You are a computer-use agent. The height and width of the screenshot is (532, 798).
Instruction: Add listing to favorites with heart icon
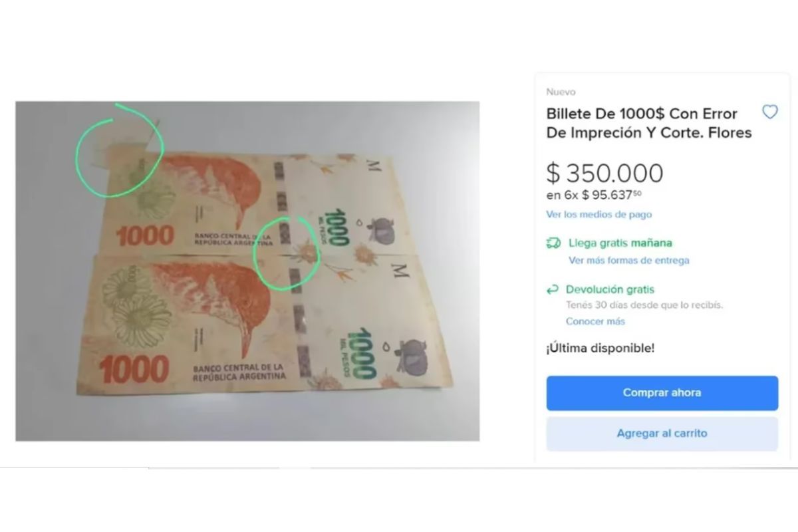[769, 112]
